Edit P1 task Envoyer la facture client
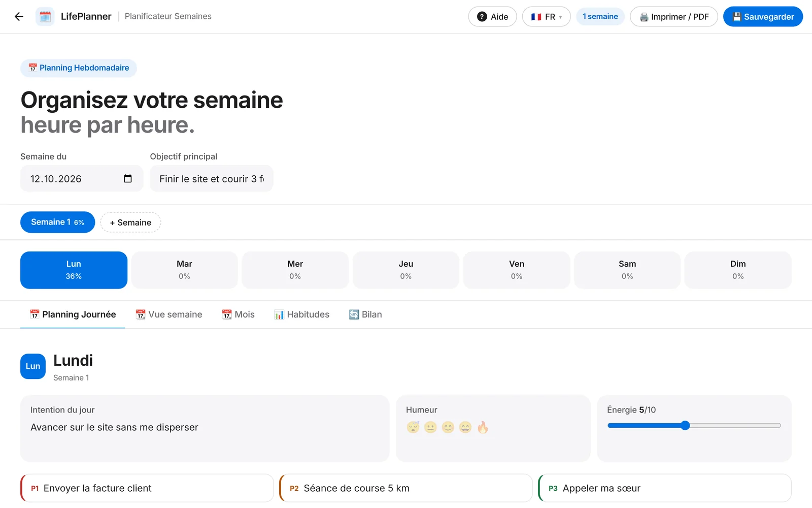The image size is (812, 508). 147,488
